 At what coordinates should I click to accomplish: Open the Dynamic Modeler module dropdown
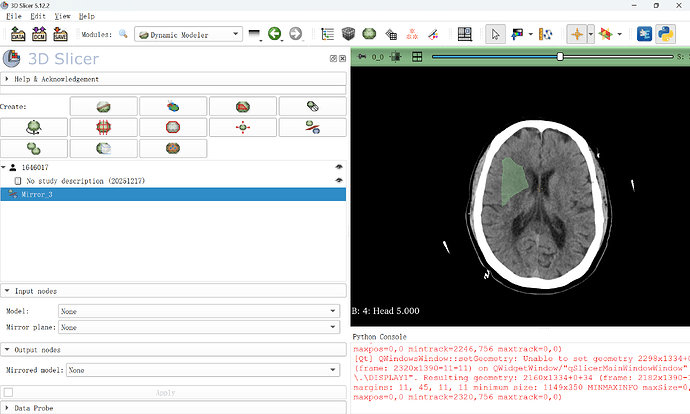click(x=188, y=34)
